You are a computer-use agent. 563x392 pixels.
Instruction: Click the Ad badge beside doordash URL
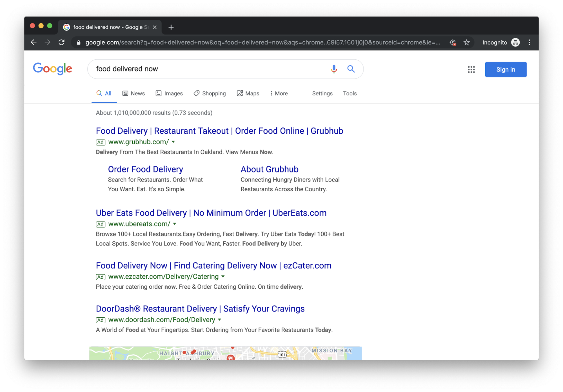[101, 320]
